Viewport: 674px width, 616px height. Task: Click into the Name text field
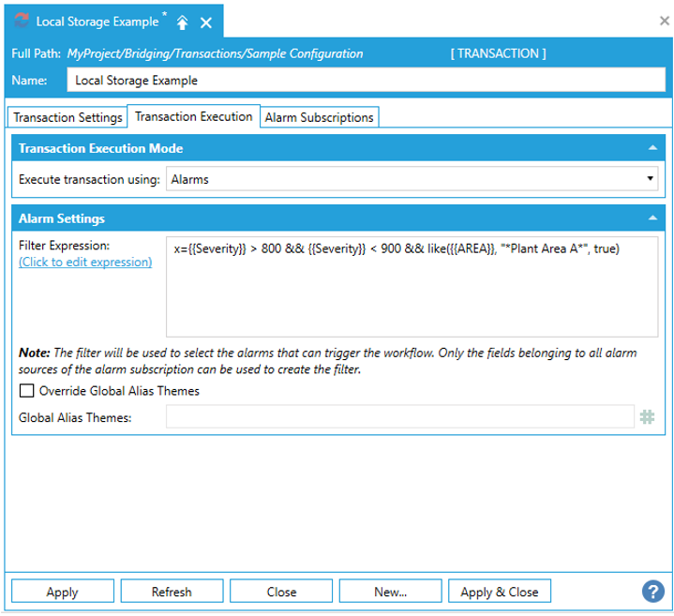pyautogui.click(x=366, y=81)
